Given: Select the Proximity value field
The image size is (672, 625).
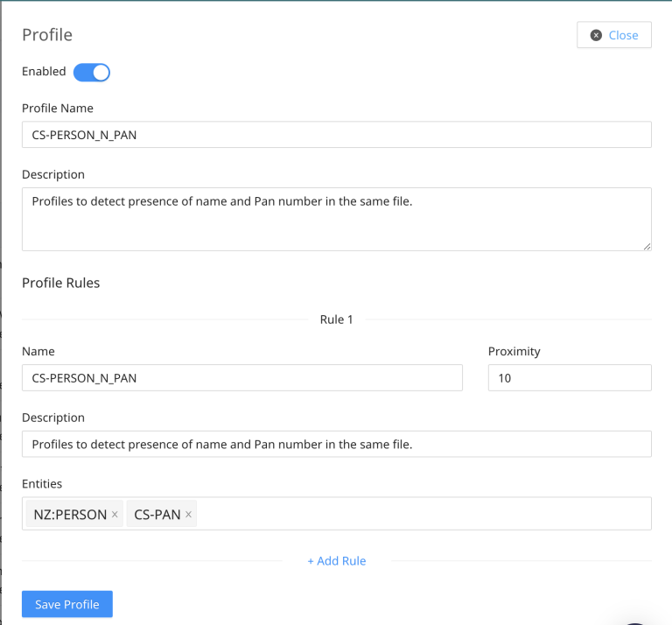Looking at the screenshot, I should pyautogui.click(x=569, y=378).
